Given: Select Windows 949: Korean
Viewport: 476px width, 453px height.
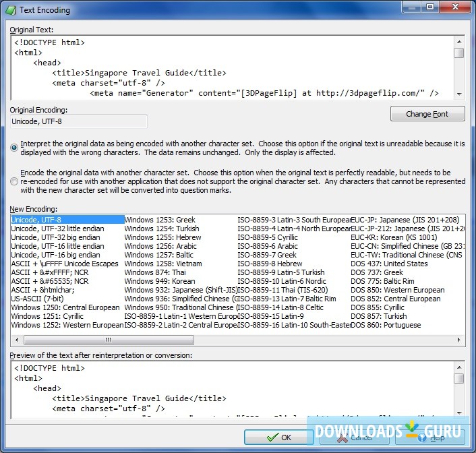Looking at the screenshot, I should pos(160,281).
